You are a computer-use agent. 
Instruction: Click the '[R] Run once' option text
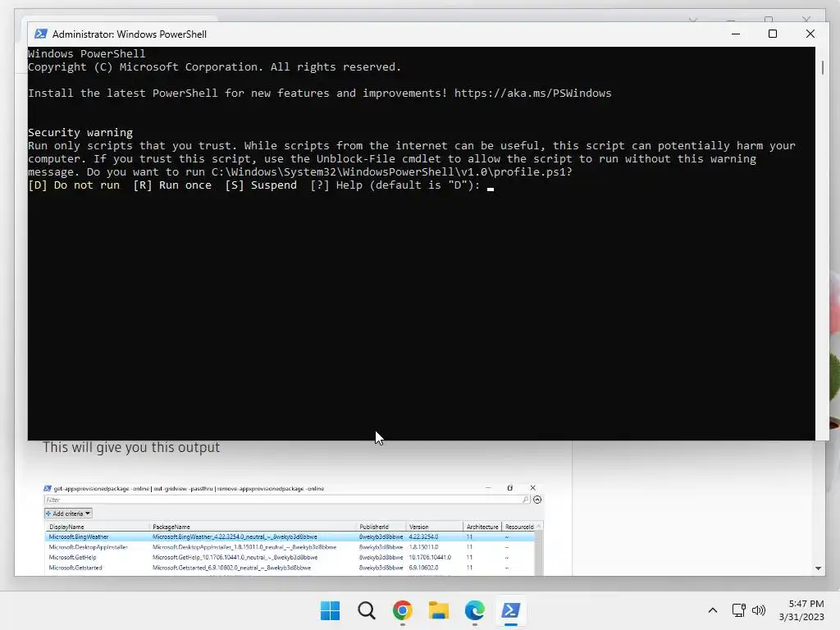pyautogui.click(x=172, y=185)
